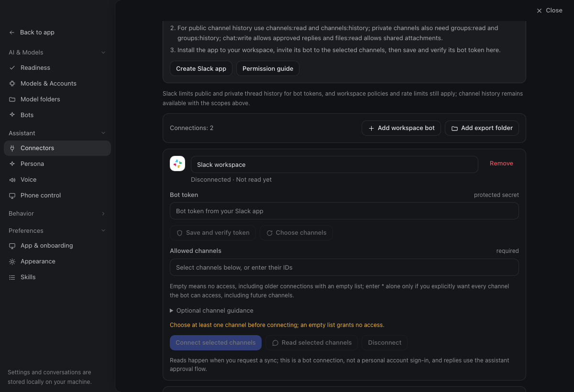This screenshot has height=392, width=574.
Task: Focus the Allowed channels input field
Action: click(344, 267)
